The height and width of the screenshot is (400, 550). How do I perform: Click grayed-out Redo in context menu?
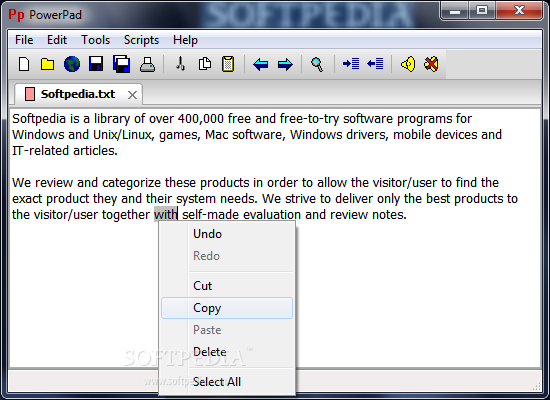tap(227, 256)
